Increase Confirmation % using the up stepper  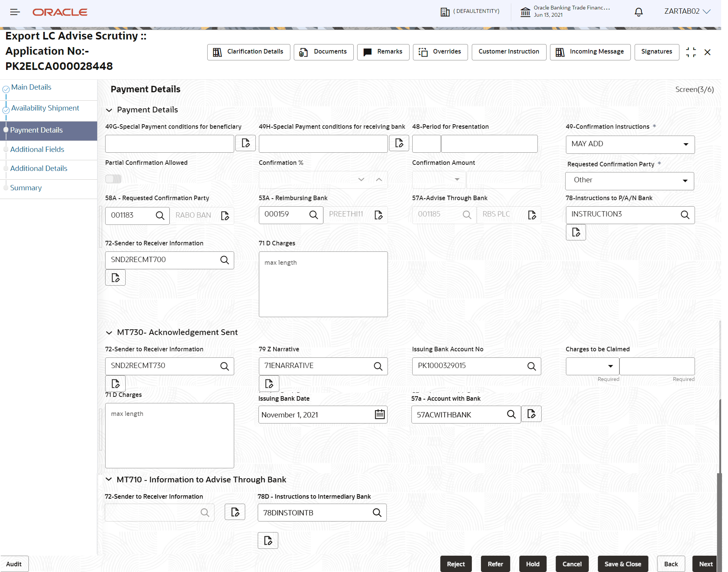tap(378, 179)
